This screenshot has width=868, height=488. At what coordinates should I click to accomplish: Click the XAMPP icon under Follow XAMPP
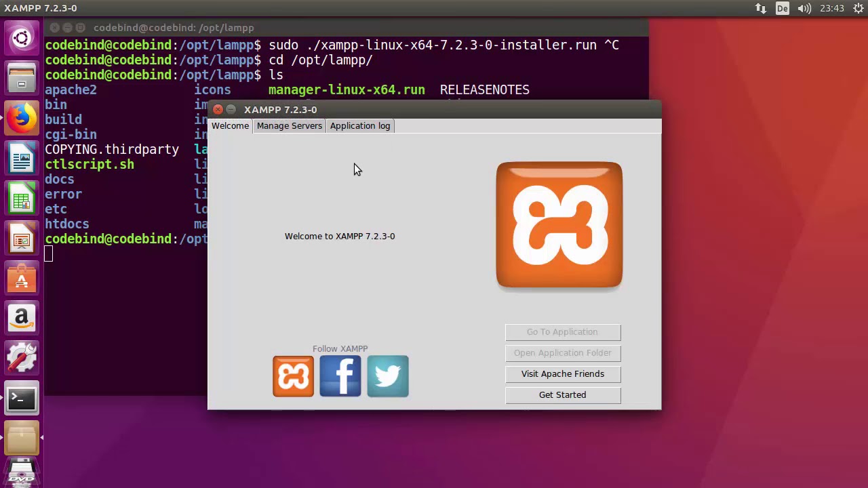point(293,375)
